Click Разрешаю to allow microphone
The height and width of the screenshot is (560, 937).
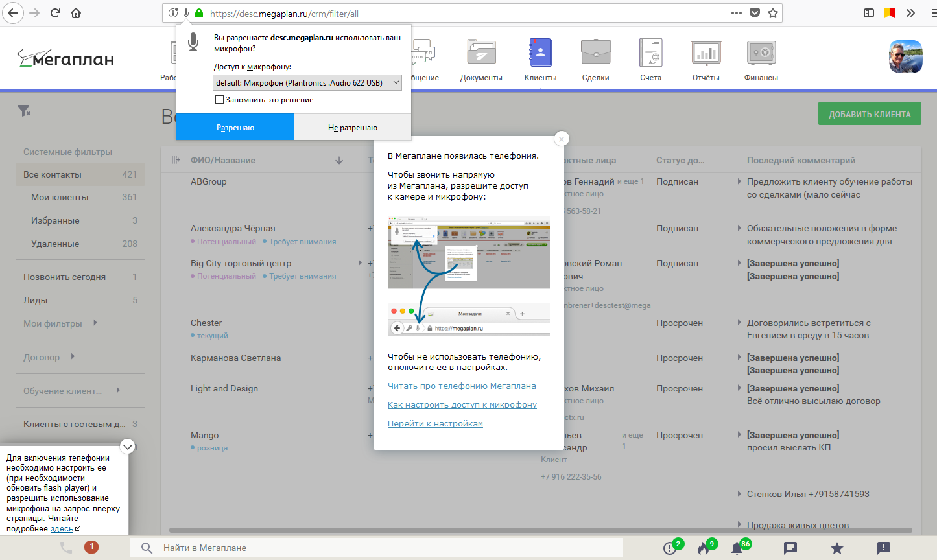[x=235, y=127]
